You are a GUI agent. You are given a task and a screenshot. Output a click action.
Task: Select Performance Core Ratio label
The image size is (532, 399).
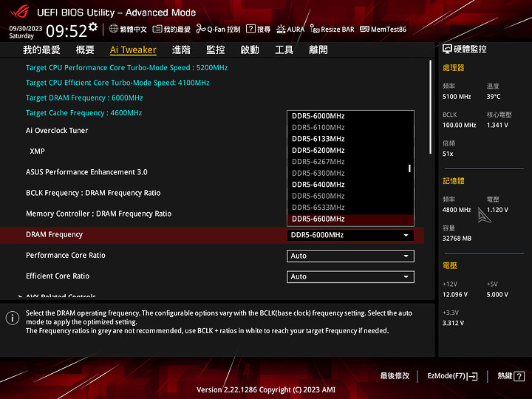[x=66, y=255]
